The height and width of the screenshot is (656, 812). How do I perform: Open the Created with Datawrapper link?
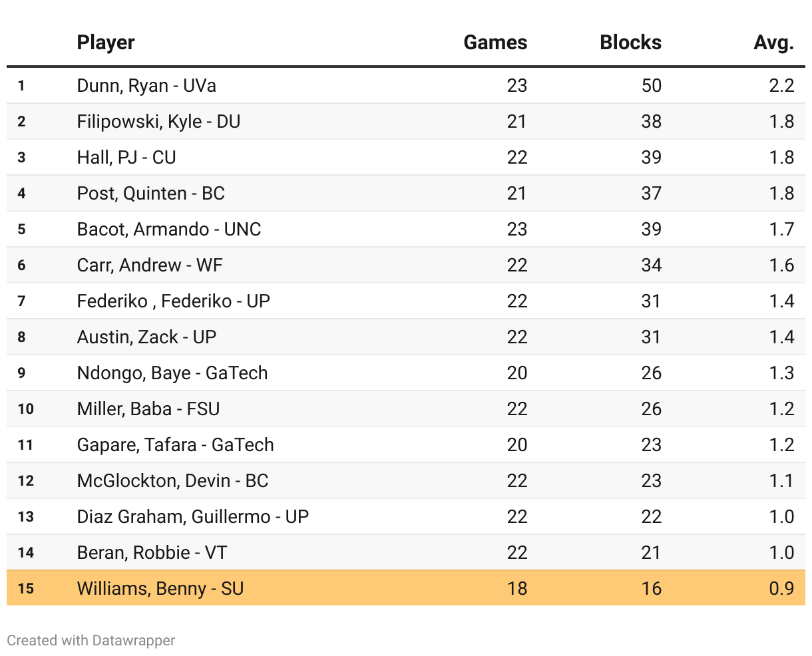tap(91, 641)
